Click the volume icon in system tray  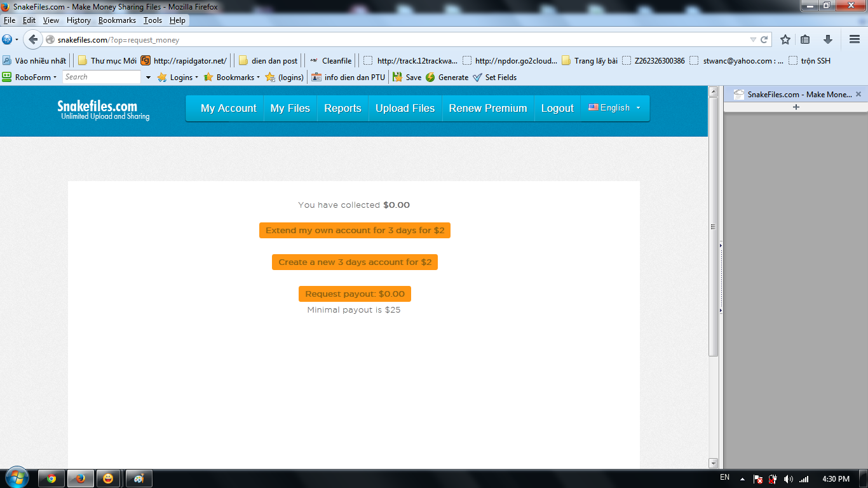click(x=789, y=479)
